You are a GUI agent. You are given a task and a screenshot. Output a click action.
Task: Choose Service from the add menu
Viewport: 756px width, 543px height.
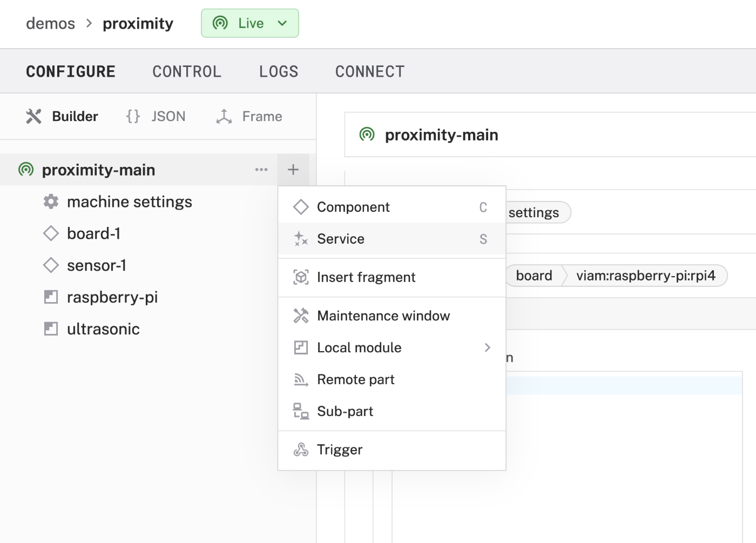coord(392,239)
